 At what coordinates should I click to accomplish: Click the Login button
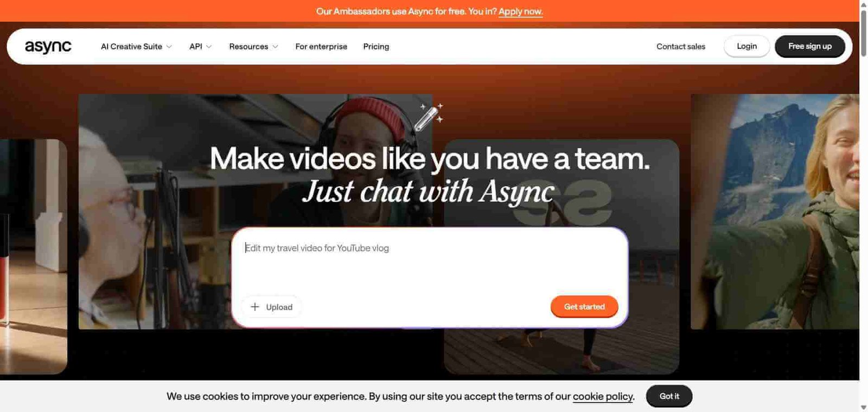(x=746, y=46)
